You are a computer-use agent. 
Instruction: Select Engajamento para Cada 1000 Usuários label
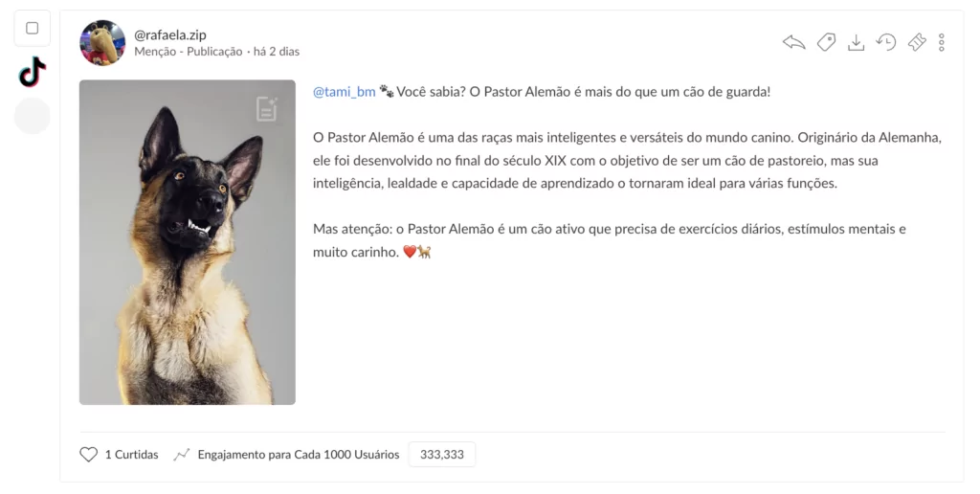[299, 455]
